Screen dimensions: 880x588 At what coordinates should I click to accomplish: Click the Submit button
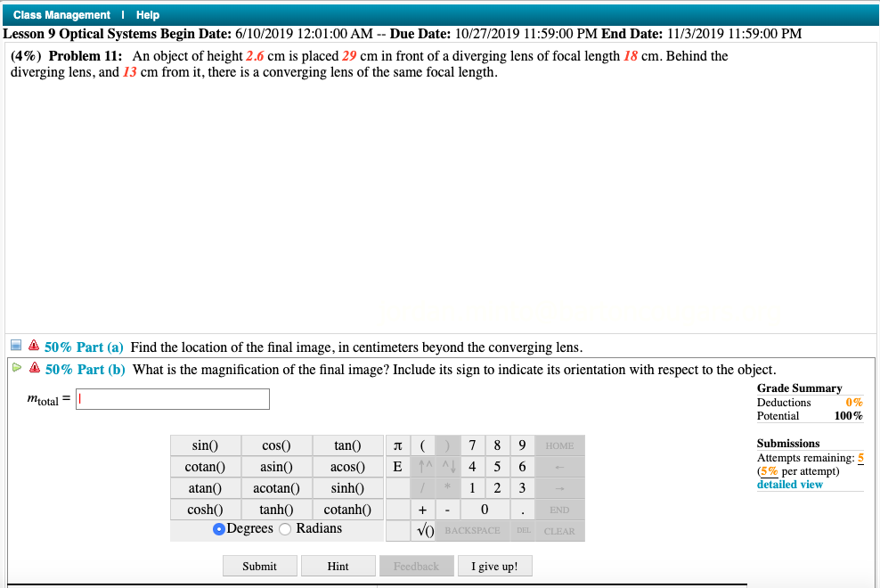click(259, 565)
